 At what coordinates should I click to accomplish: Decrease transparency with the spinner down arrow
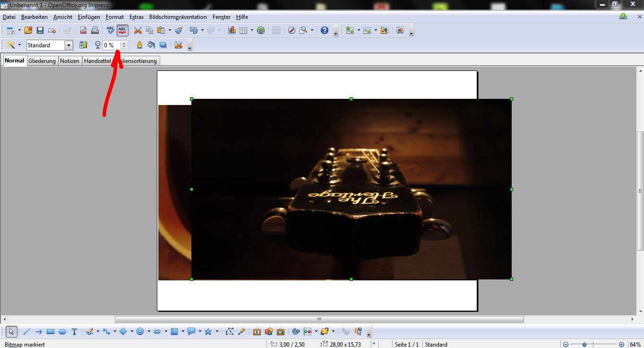124,47
